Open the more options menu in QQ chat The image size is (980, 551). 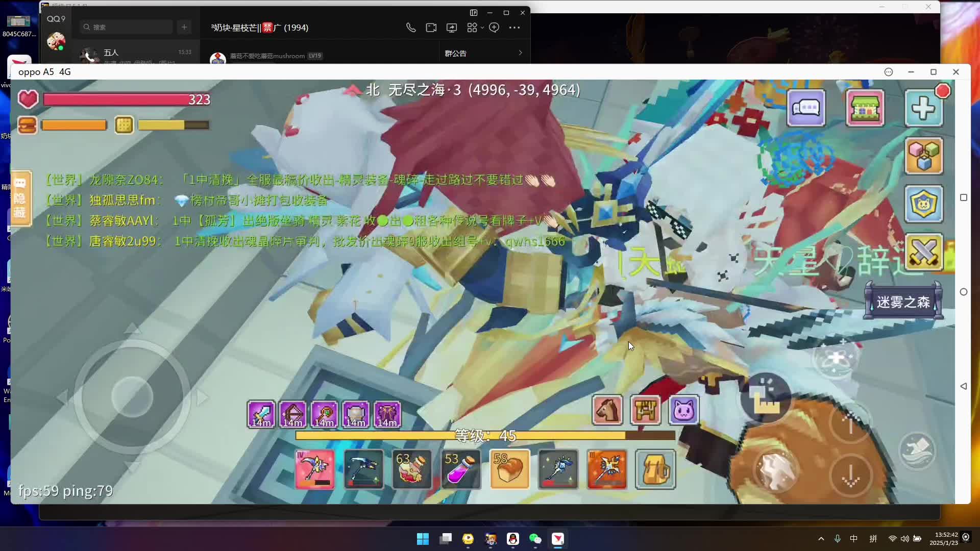click(x=514, y=28)
